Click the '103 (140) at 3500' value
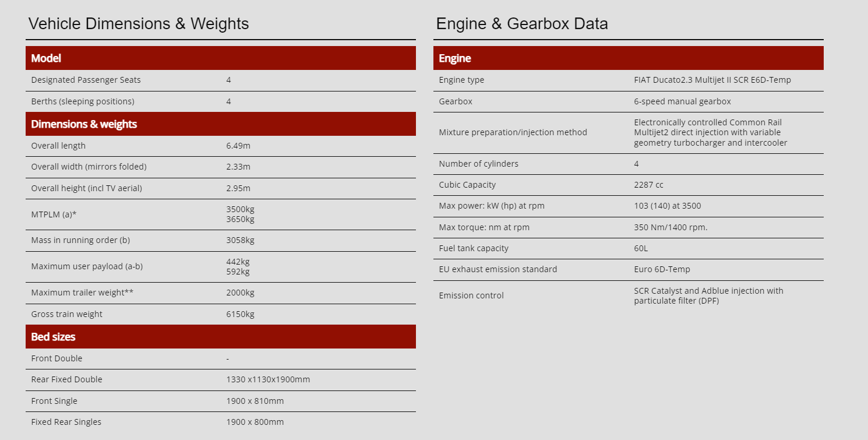This screenshot has width=868, height=440. [668, 206]
